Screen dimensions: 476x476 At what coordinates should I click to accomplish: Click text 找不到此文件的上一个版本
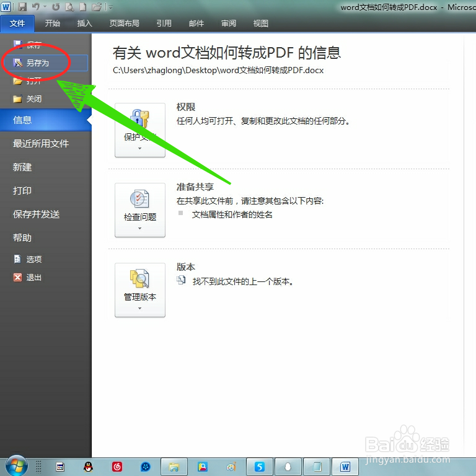point(243,281)
